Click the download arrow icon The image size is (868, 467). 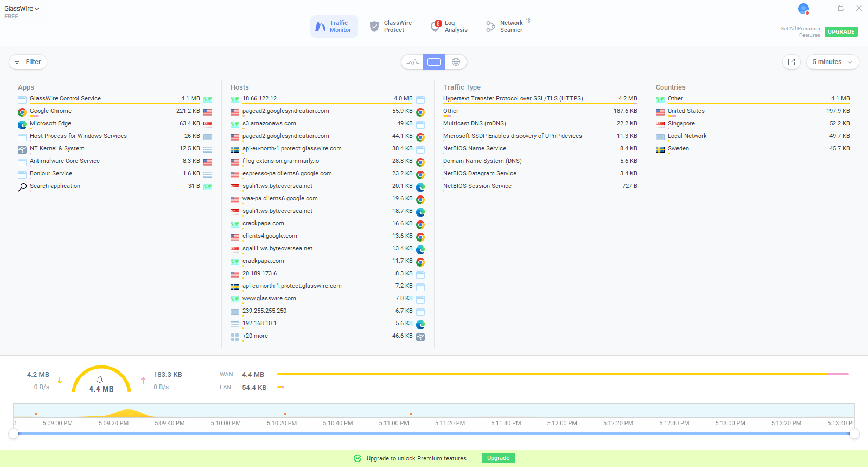pos(60,381)
